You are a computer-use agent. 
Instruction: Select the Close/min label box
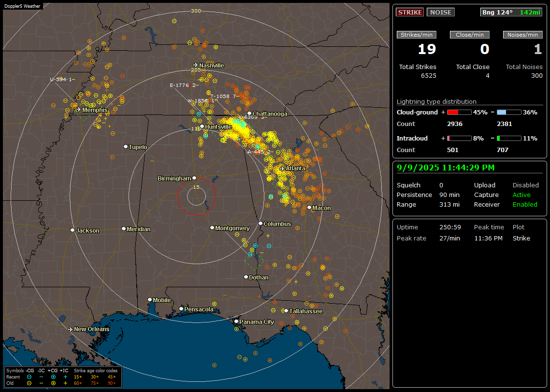click(x=470, y=35)
